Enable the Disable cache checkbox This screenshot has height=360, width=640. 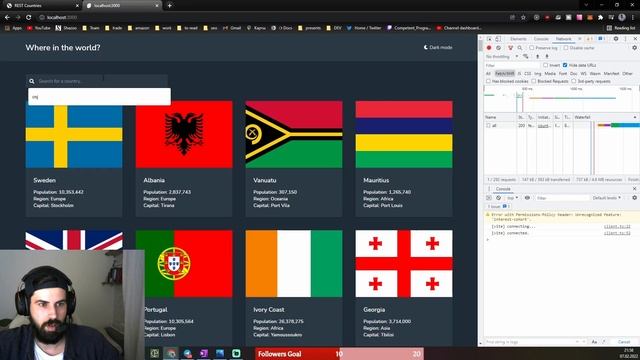(x=566, y=48)
